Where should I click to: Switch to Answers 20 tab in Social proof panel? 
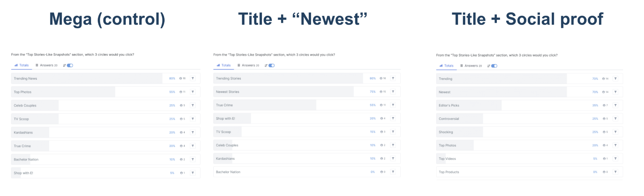(471, 66)
